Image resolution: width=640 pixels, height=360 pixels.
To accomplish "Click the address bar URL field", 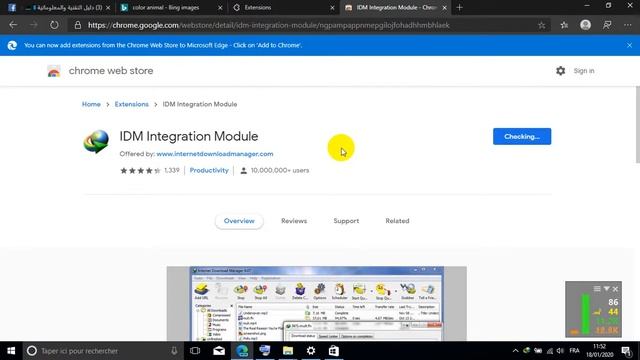I will point(310,25).
